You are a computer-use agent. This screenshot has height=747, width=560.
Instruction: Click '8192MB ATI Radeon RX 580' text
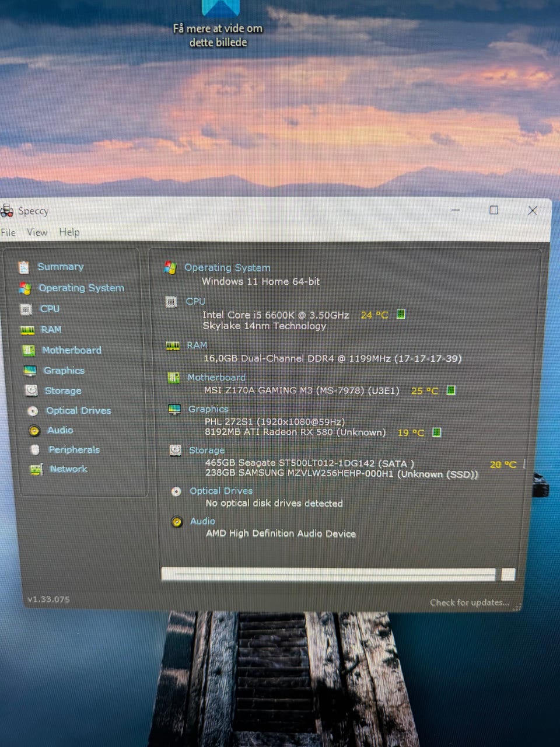click(x=295, y=432)
